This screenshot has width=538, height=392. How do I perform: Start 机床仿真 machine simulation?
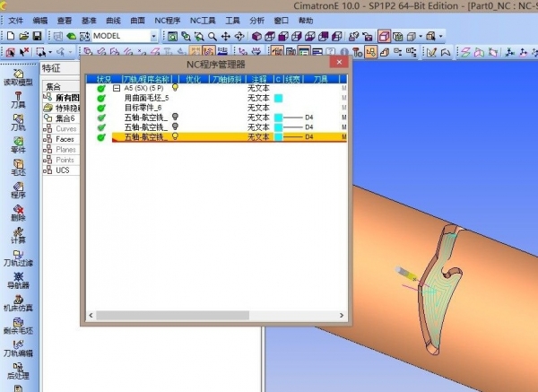point(18,303)
